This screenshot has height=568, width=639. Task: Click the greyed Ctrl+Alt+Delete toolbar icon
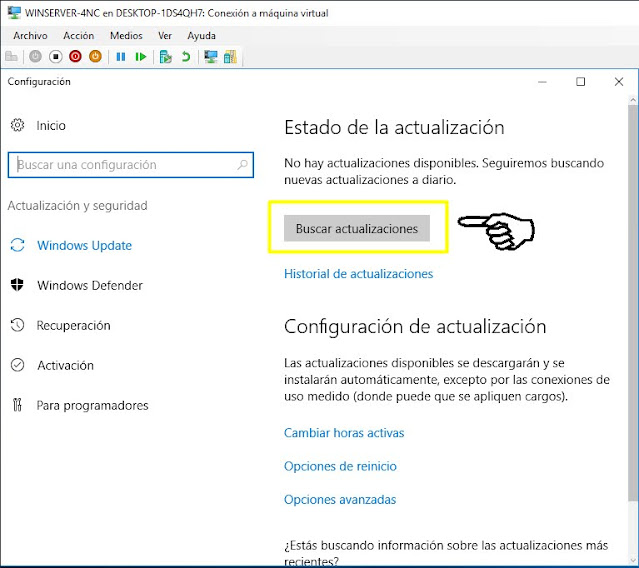click(x=11, y=57)
